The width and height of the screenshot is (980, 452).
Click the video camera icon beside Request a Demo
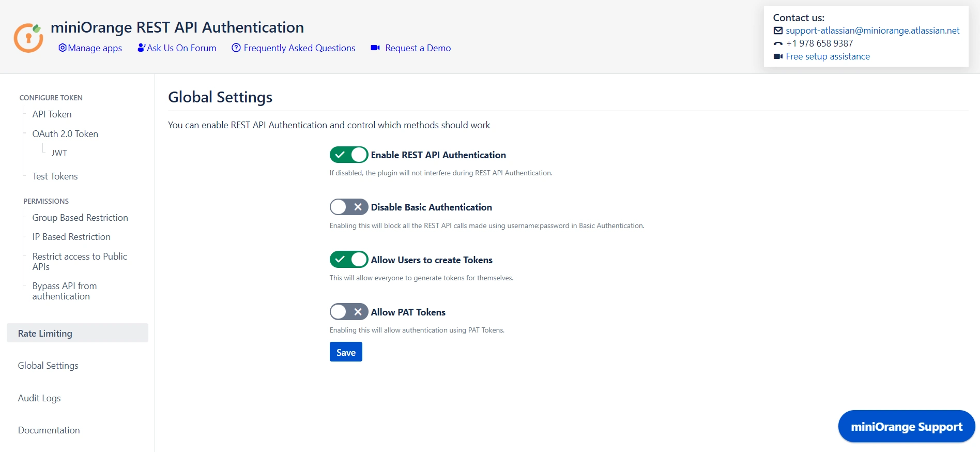click(375, 48)
